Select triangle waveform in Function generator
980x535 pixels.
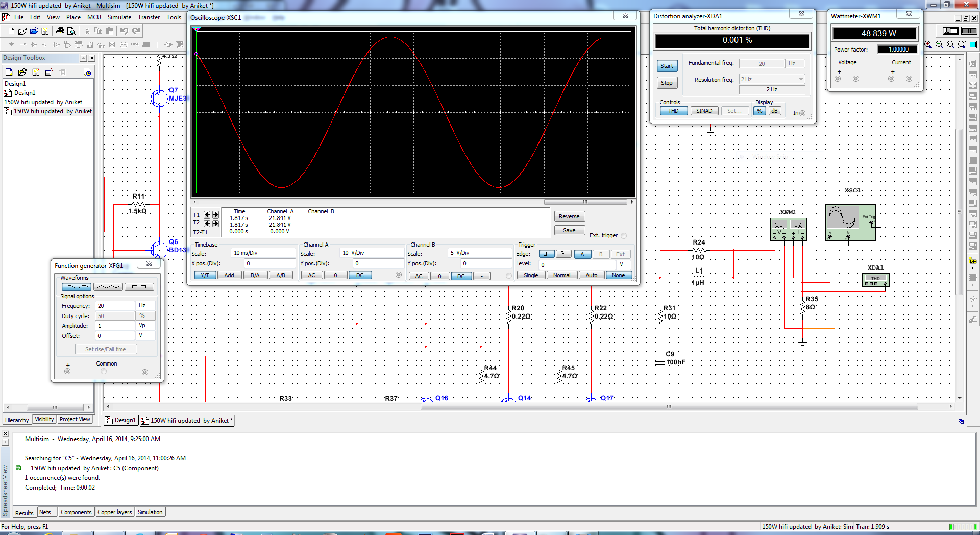tap(108, 287)
